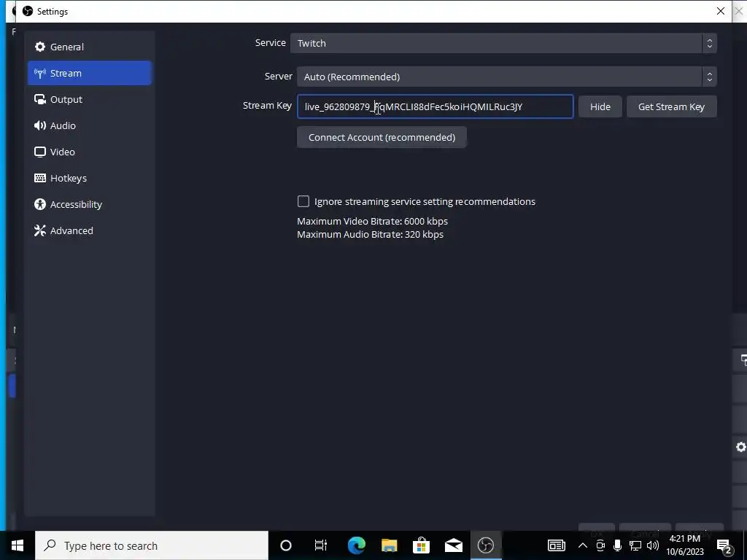Click the taskbar search box
The image size is (747, 560).
click(x=152, y=545)
